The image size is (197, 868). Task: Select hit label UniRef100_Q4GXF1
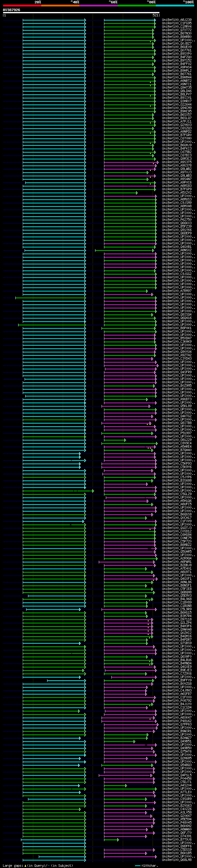(177, 579)
